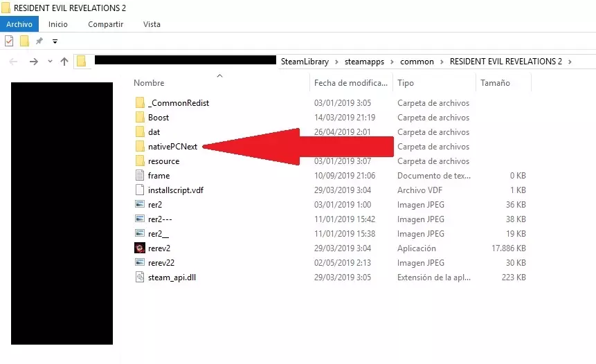Click steamapps in the address path

click(364, 62)
